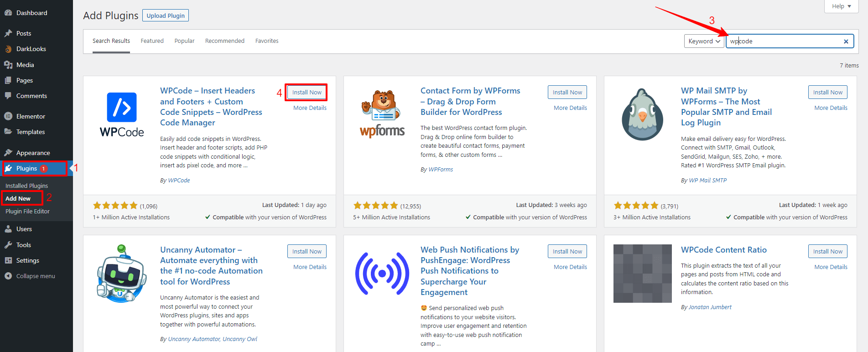868x352 pixels.
Task: Click the WP Mail SMTP five-star rating
Action: (x=636, y=206)
